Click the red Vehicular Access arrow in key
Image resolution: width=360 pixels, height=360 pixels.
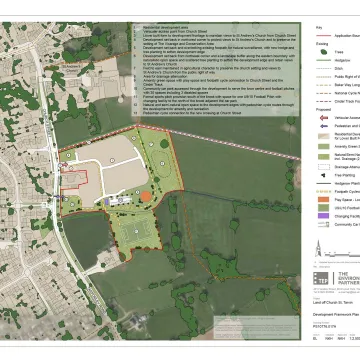[323, 118]
